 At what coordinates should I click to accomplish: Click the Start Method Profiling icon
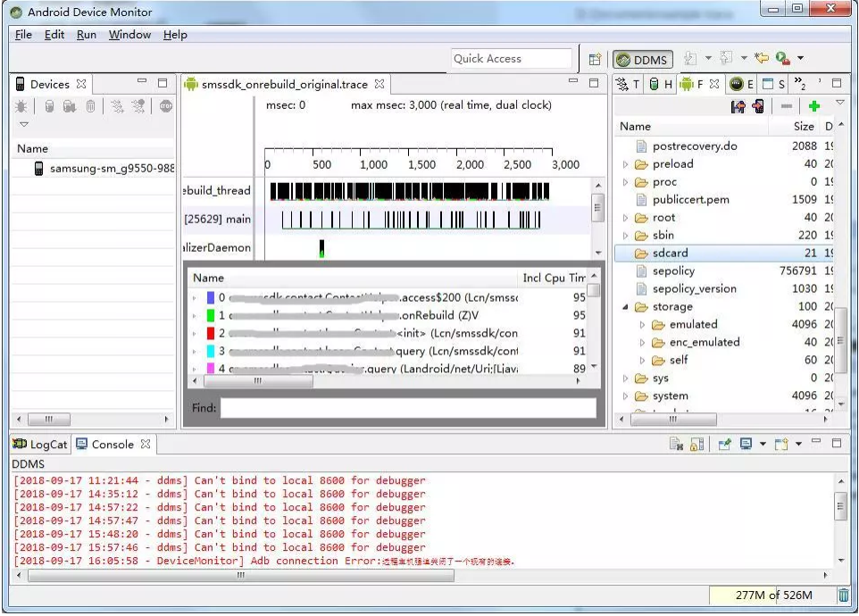tap(138, 106)
